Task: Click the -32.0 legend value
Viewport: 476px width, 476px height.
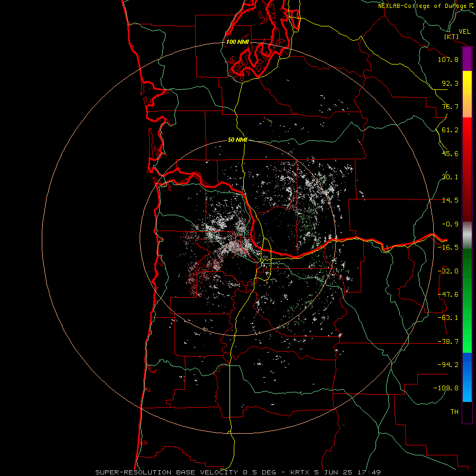Action: [448, 271]
